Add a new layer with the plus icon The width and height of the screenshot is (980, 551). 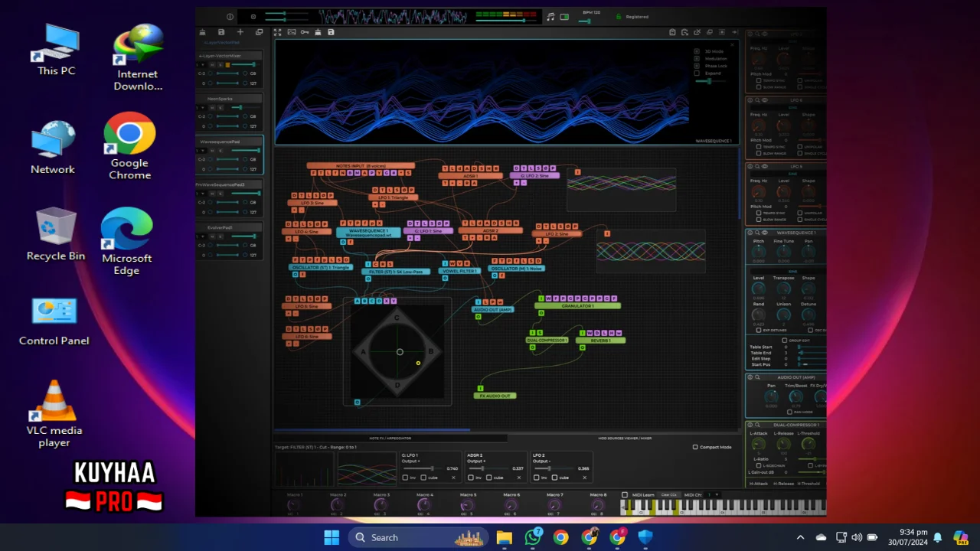[240, 32]
